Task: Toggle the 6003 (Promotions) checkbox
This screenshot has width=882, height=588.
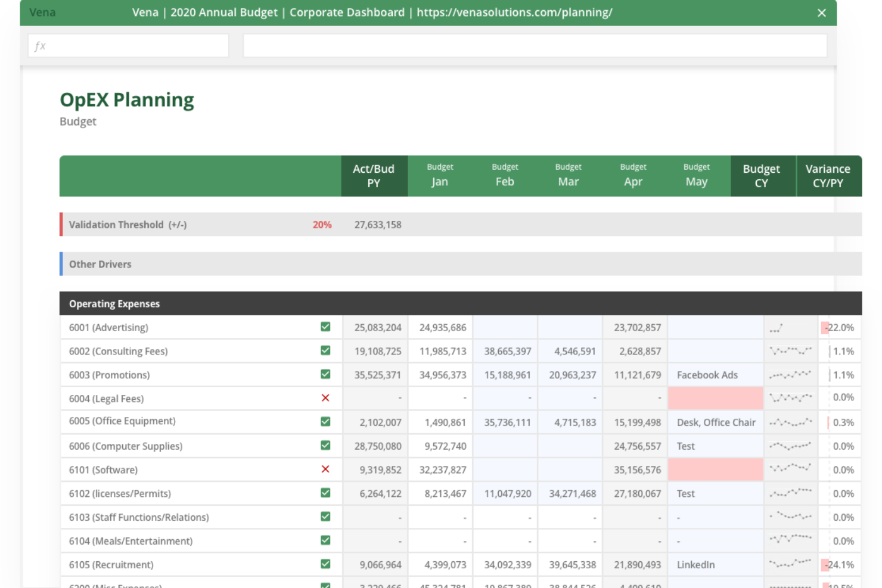Action: click(325, 374)
